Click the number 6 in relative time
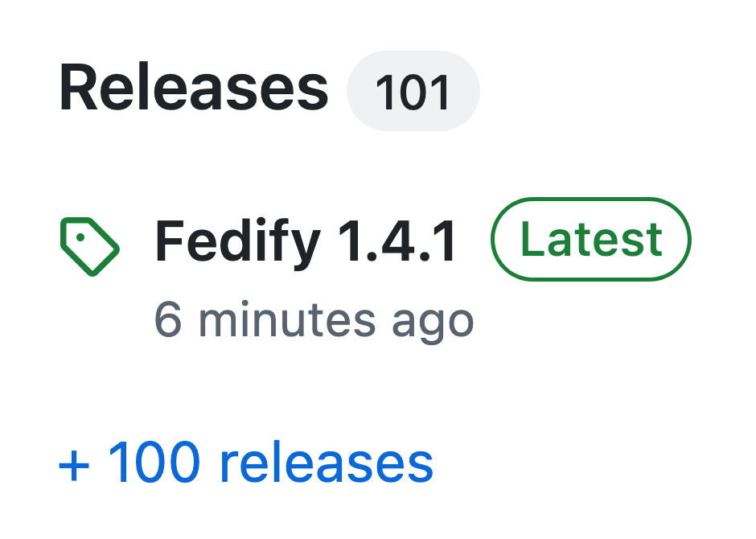This screenshot has height=539, width=756. [168, 319]
